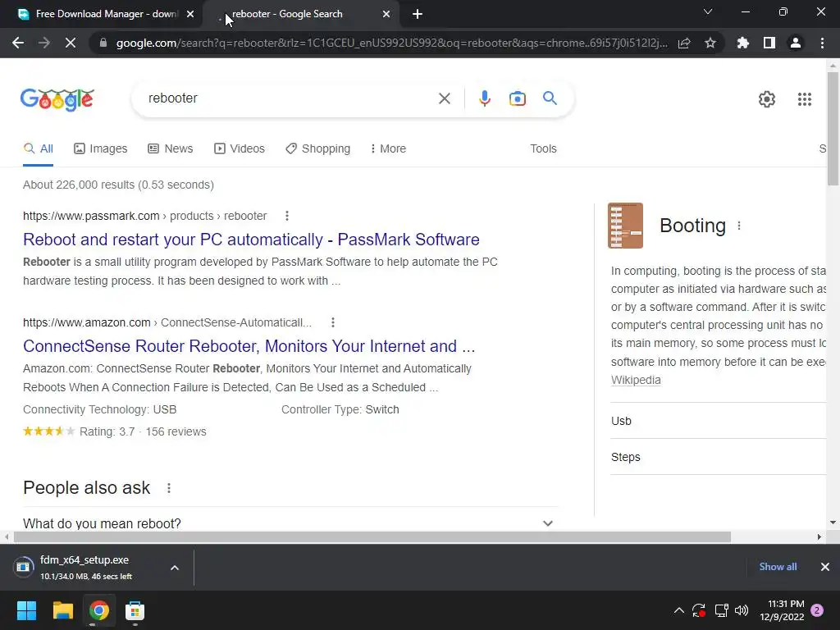Search by image with camera icon
The image size is (840, 630).
pyautogui.click(x=518, y=98)
